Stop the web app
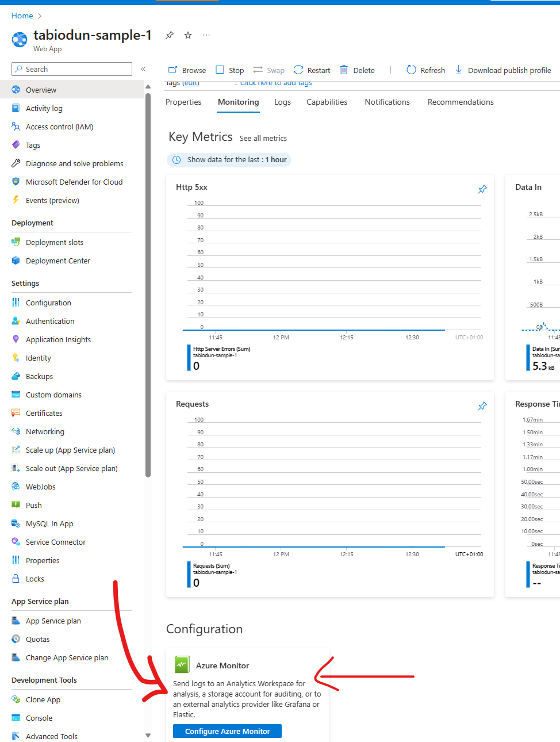This screenshot has width=560, height=742. pos(229,70)
